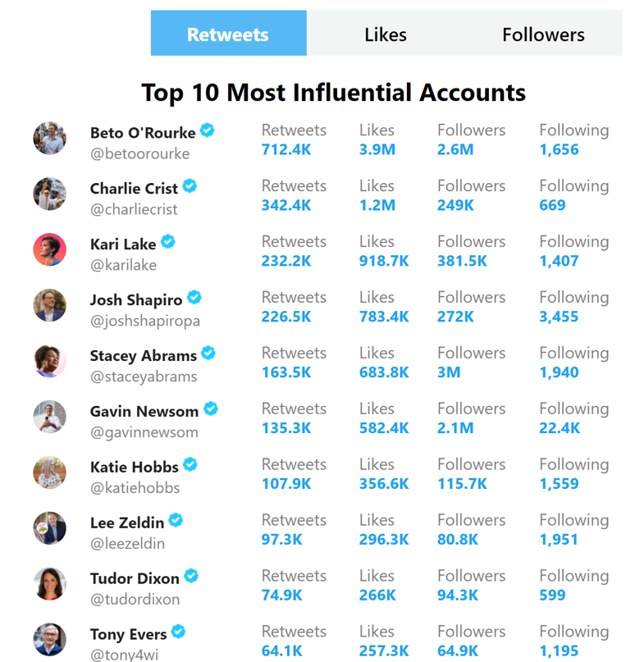Click Charlie Crist's verified checkmark badge
644x662 pixels.
tap(190, 185)
